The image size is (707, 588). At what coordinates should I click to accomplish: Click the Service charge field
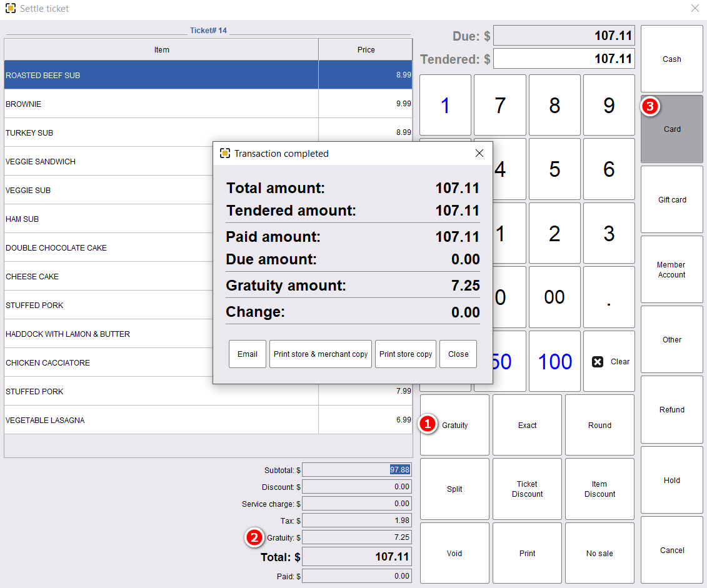coord(356,503)
